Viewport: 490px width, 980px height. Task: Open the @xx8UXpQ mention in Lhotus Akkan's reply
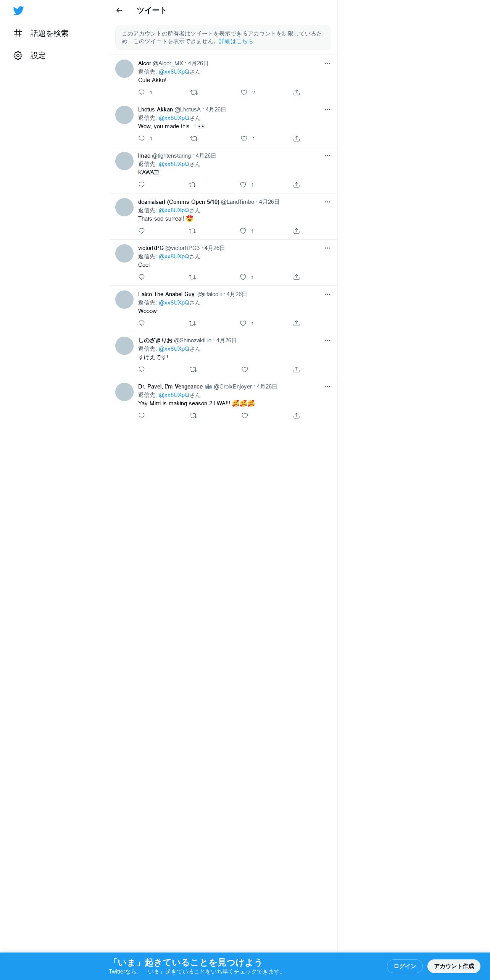pyautogui.click(x=174, y=118)
